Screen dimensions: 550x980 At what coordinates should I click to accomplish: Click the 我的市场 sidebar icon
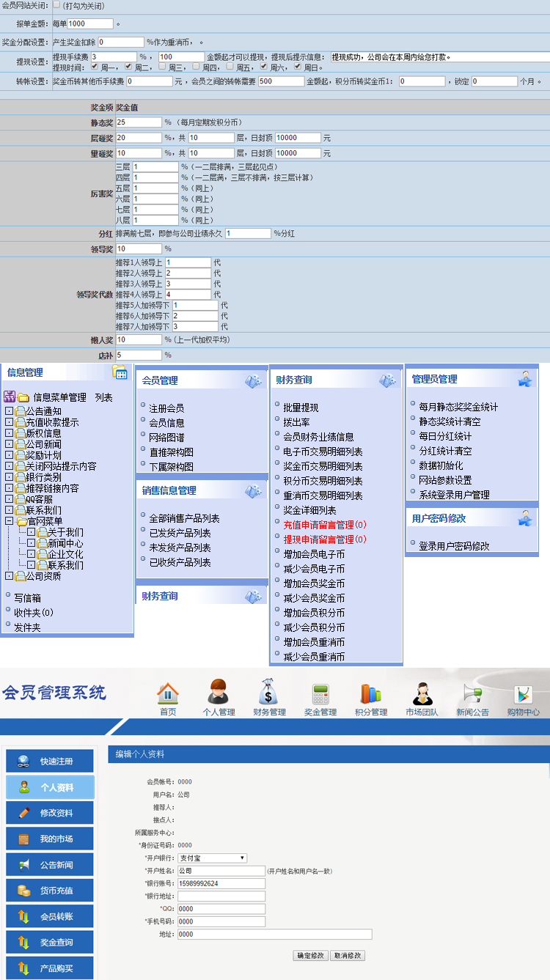click(x=24, y=839)
